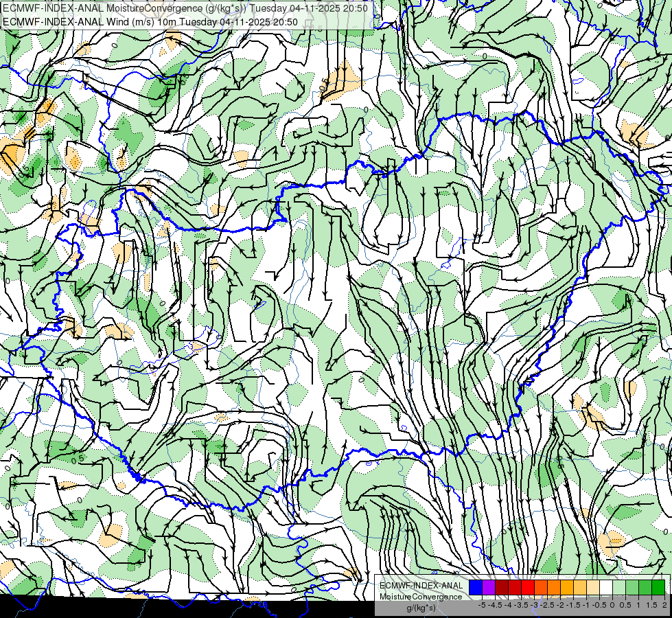Choose palest green swatch for 0 to 0.5
This screenshot has width=672, height=618.
click(x=619, y=588)
